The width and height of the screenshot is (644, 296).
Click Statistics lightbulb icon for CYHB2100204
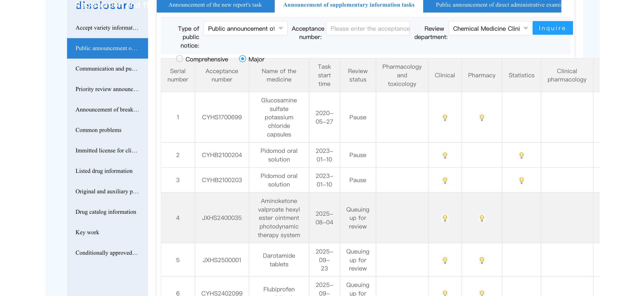pyautogui.click(x=521, y=155)
